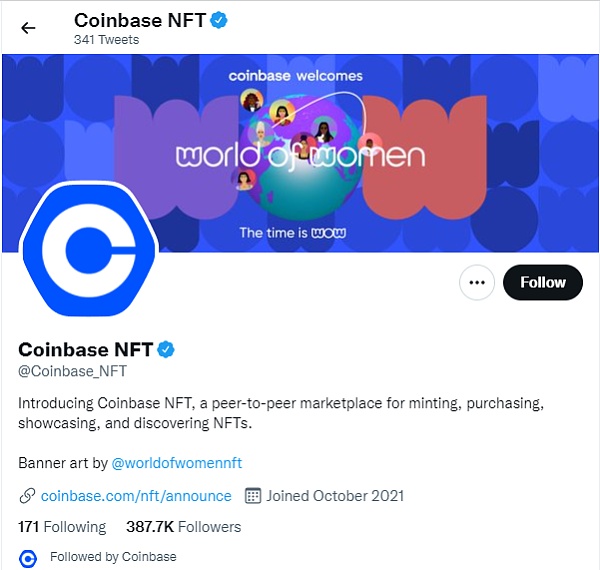600x570 pixels.
Task: Click the verified badge beside the profile name
Action: tap(167, 349)
